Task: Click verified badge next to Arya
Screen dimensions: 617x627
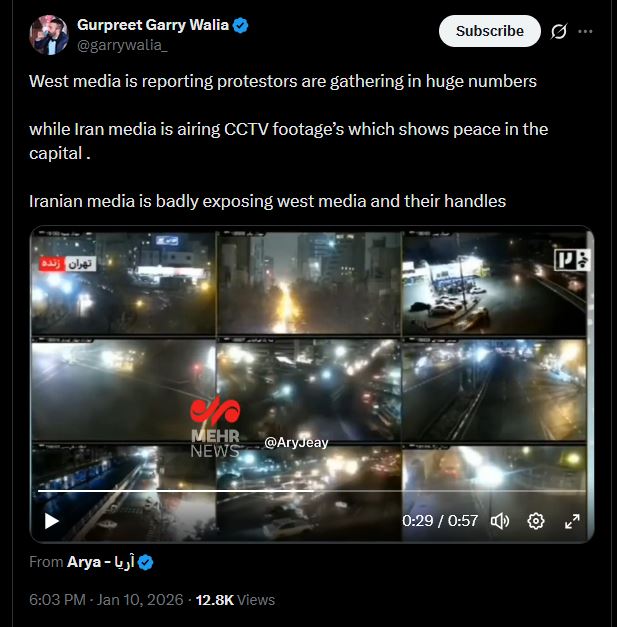Action: pos(146,562)
